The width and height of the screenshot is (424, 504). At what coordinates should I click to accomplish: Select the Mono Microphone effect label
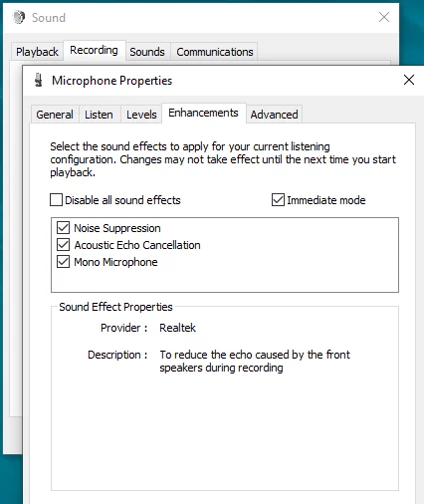[115, 262]
